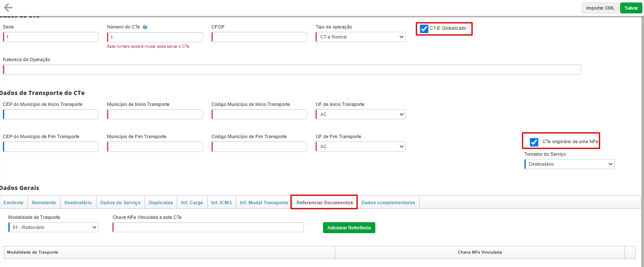Click the Importar XML button
The image size is (644, 267).
click(x=600, y=8)
